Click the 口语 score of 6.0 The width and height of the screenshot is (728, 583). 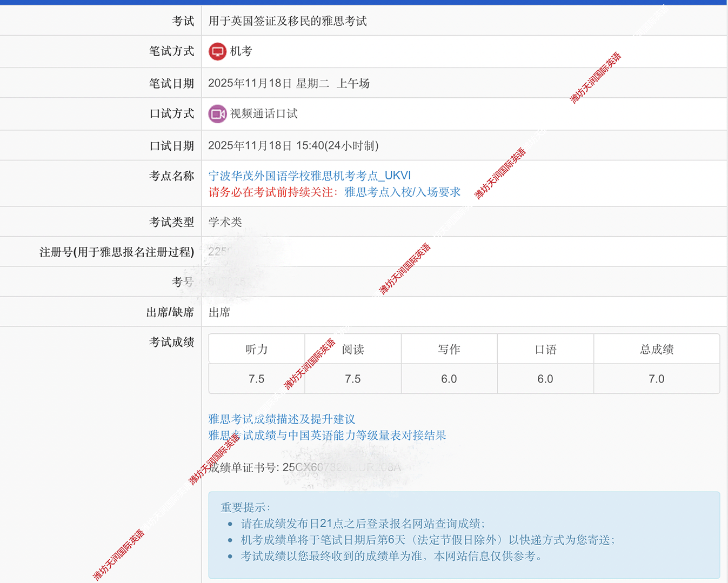544,379
